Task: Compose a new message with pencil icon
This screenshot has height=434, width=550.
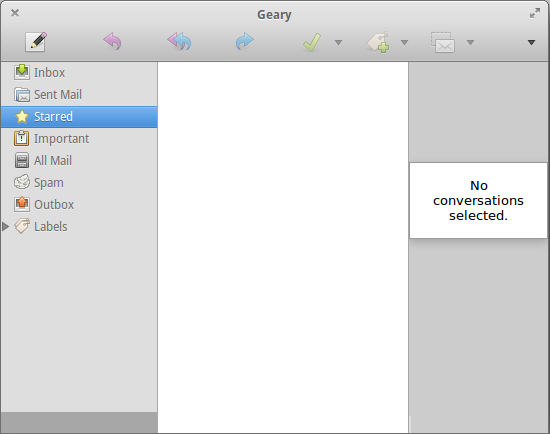Action: coord(36,42)
